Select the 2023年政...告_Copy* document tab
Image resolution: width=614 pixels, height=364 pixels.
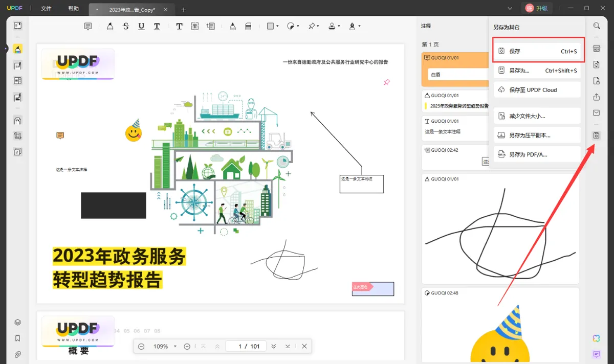tap(132, 10)
